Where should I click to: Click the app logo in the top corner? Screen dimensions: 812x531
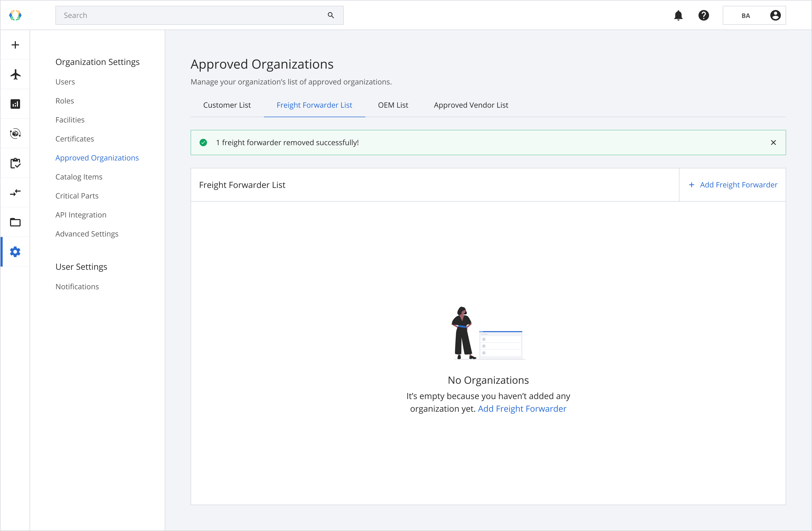tap(15, 15)
